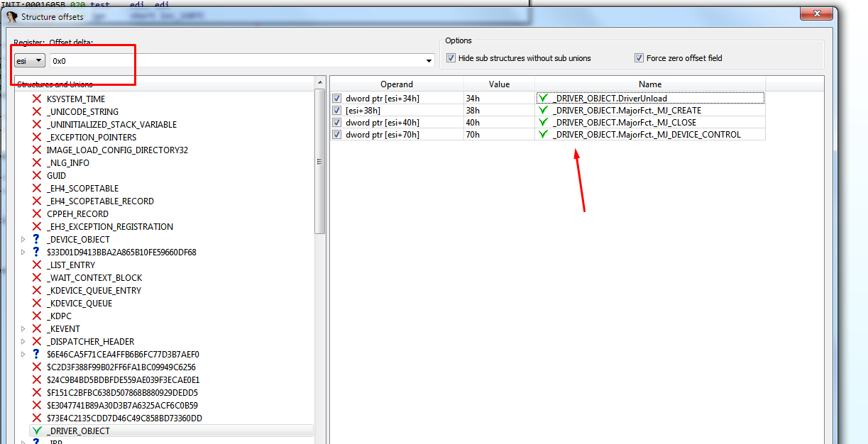Click the blue question mark beside _DEVICE_OBJECT
The width and height of the screenshot is (868, 444).
(36, 240)
